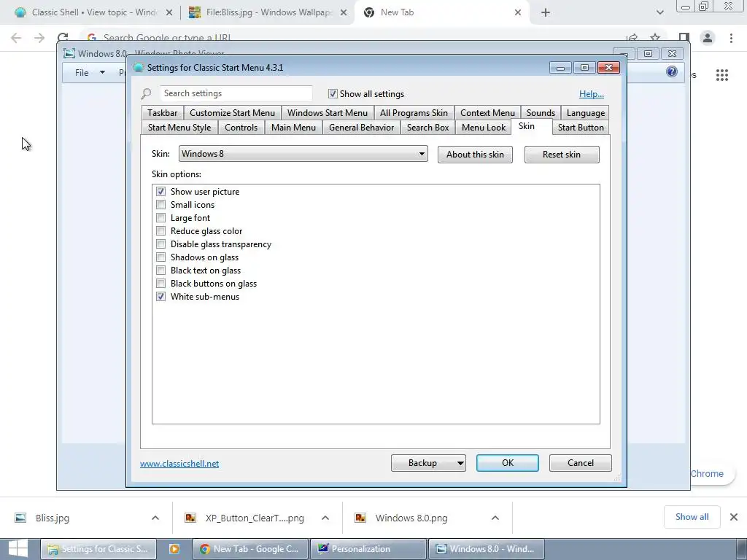
Task: Open Chrome three-dot menu
Action: click(731, 38)
